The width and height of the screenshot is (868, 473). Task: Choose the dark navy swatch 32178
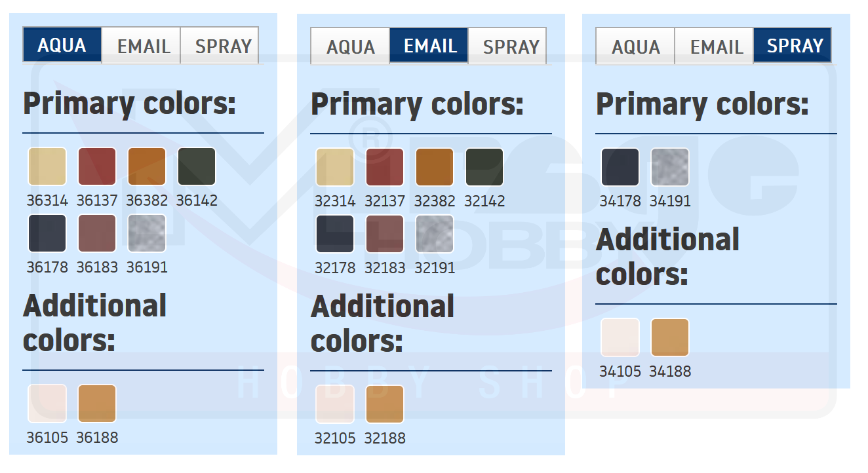(335, 234)
